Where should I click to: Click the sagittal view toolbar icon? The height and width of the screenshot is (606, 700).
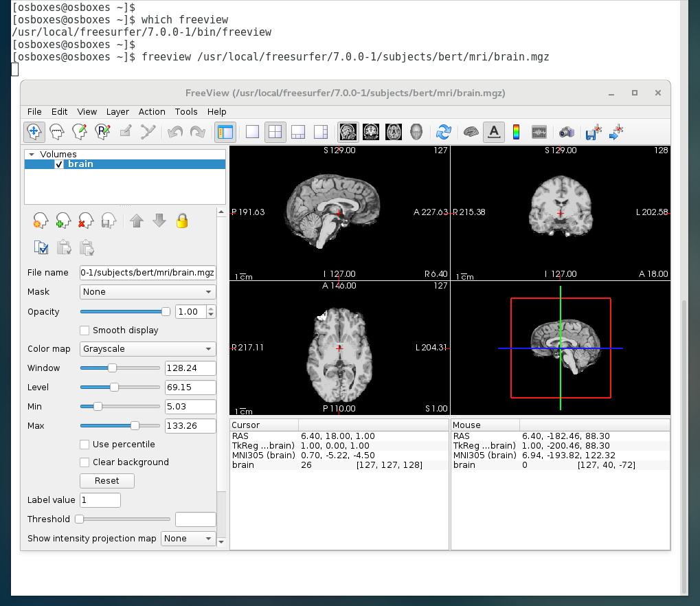pos(348,131)
